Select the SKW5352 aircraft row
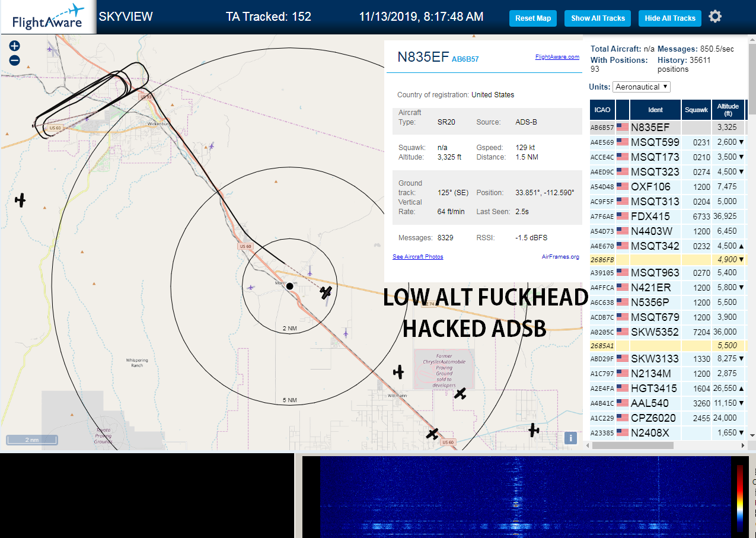756x538 pixels. (x=668, y=332)
